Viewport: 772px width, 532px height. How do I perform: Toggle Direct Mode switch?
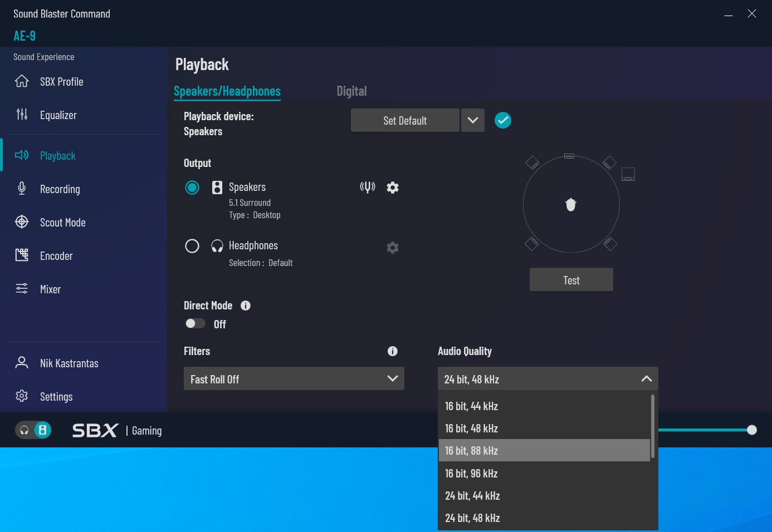point(195,323)
